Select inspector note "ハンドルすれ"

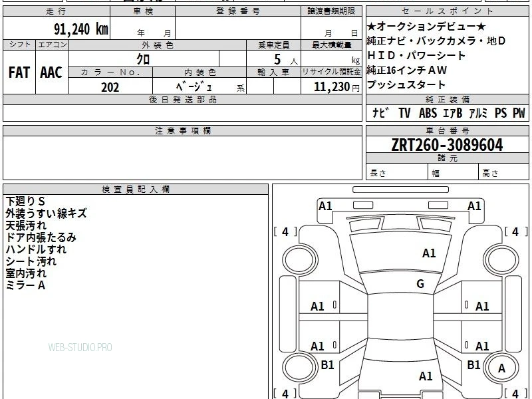36,249
